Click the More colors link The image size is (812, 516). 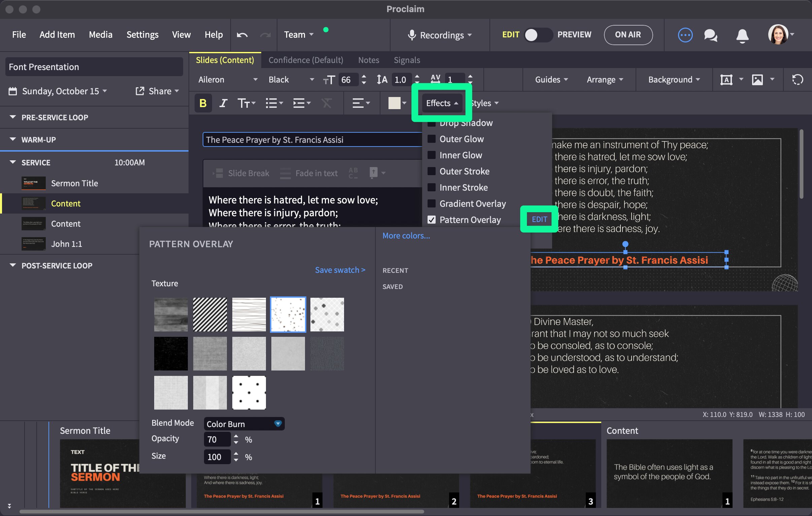point(406,235)
